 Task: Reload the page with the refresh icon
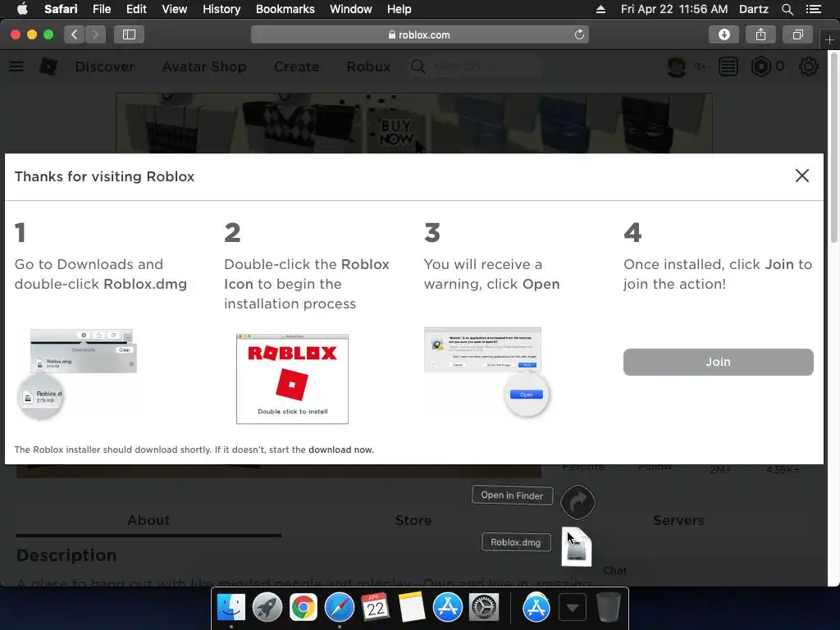[x=579, y=34]
